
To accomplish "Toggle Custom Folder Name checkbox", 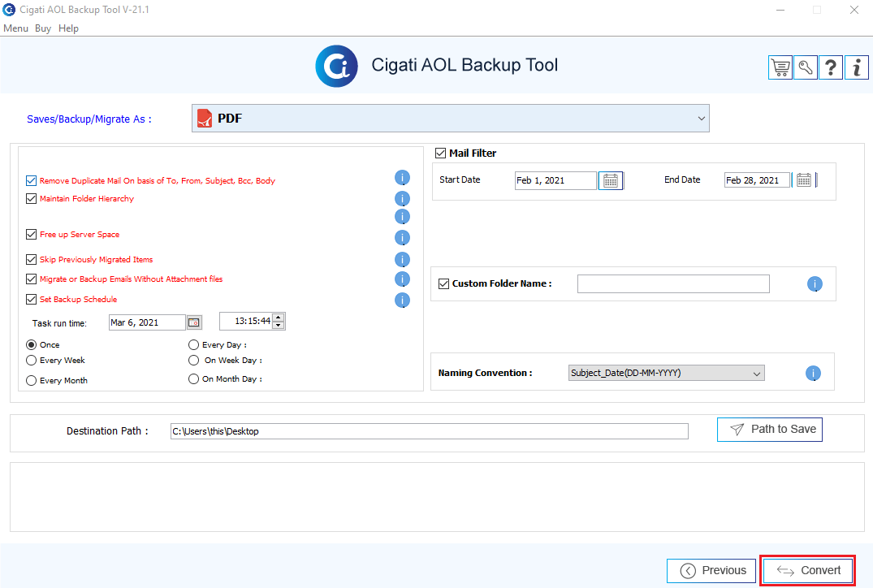I will click(443, 283).
